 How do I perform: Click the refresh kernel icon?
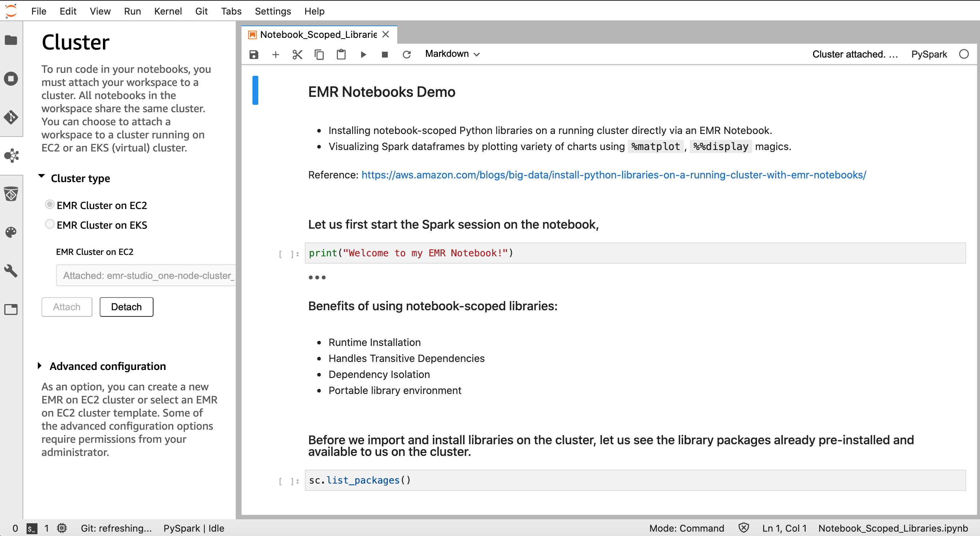pyautogui.click(x=407, y=54)
